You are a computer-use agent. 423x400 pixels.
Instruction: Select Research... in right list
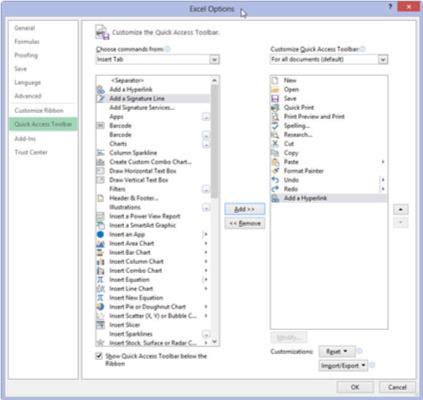[328, 135]
